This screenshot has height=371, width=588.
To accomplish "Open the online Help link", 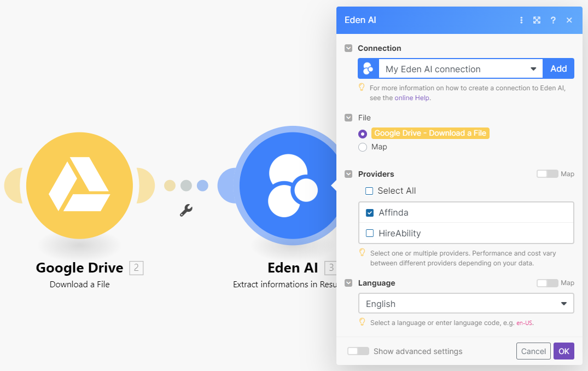I will coord(412,98).
